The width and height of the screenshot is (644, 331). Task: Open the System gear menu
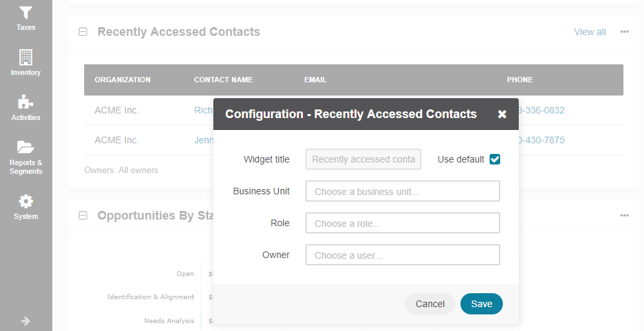tap(25, 202)
